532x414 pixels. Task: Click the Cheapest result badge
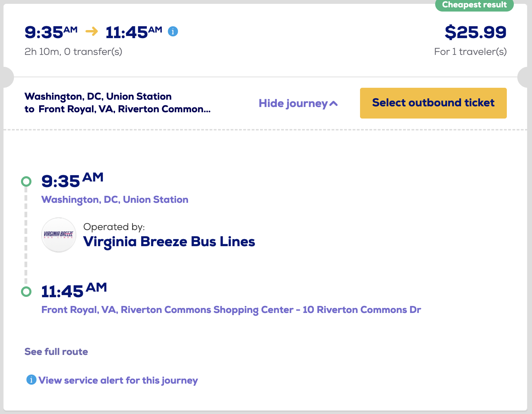pos(474,5)
